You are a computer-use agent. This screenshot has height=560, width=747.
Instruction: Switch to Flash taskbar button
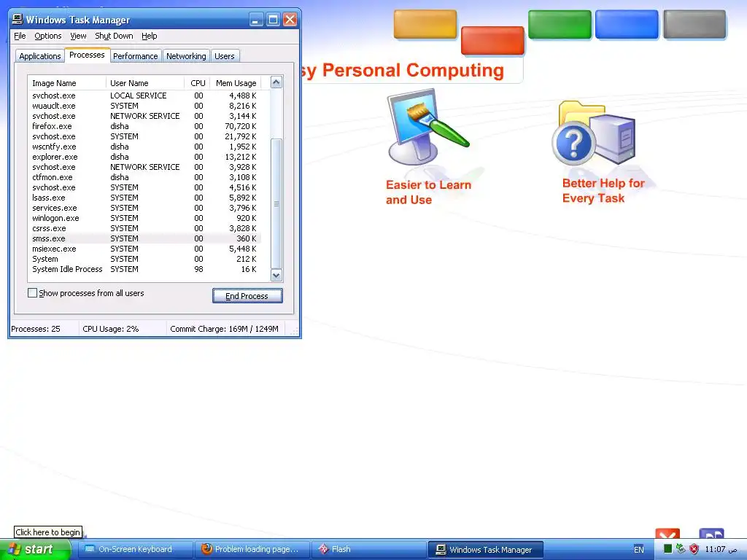click(369, 549)
